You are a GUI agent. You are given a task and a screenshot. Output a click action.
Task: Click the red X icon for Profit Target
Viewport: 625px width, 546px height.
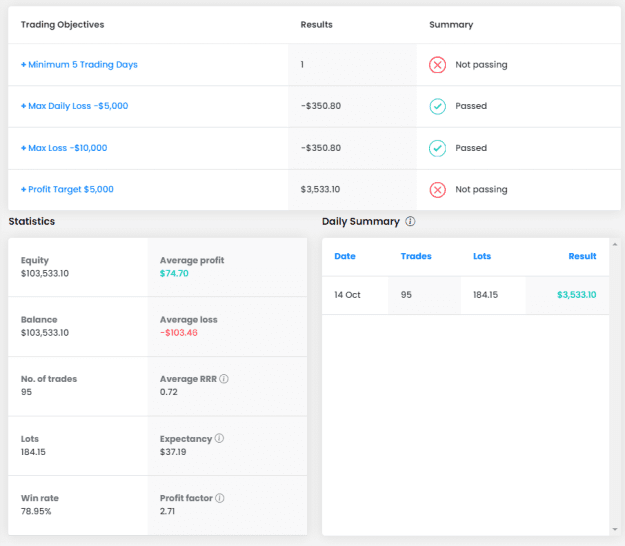(437, 190)
